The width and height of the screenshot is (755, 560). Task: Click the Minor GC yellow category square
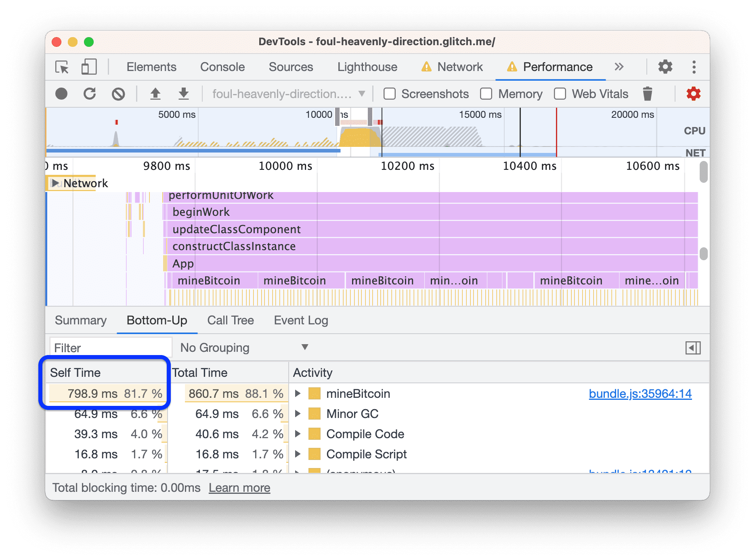[315, 414]
